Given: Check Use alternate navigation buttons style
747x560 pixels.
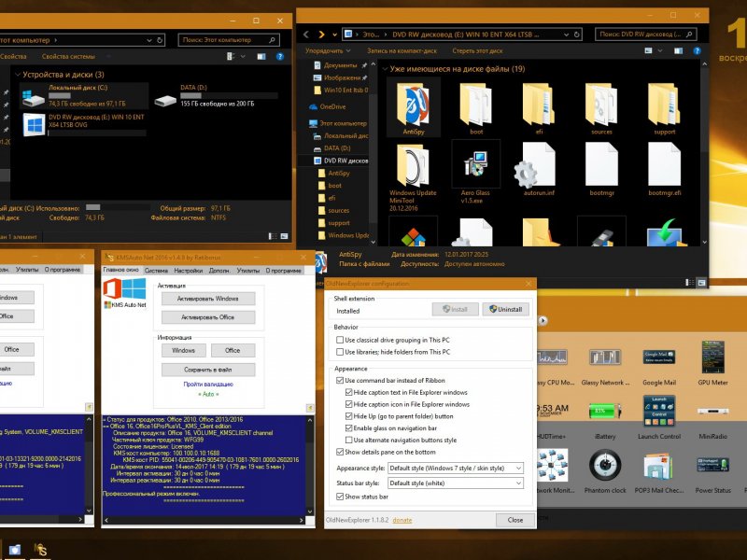Looking at the screenshot, I should tap(348, 440).
